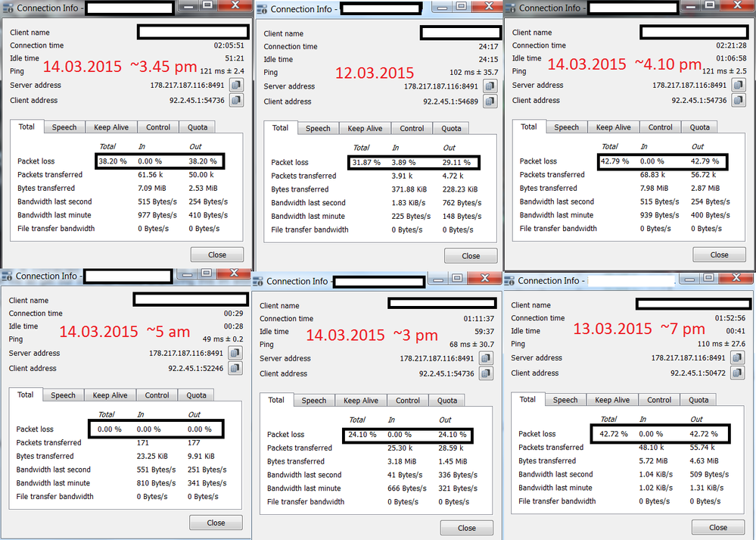Copy client address 92.2.45.1:50472
756x540 pixels.
737,373
